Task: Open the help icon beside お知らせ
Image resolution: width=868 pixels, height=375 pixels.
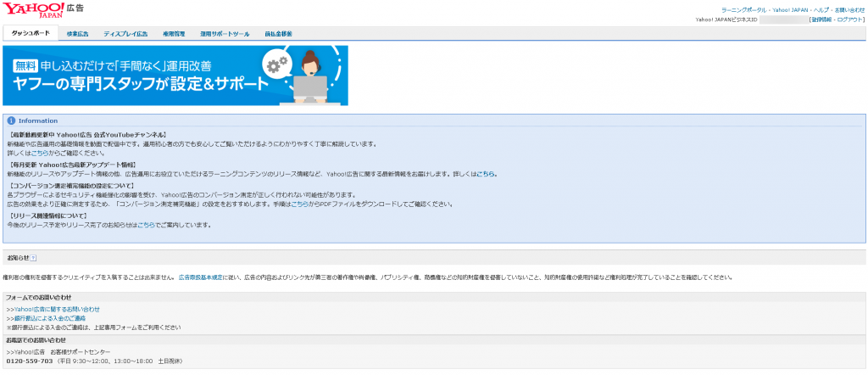Action: [33, 258]
